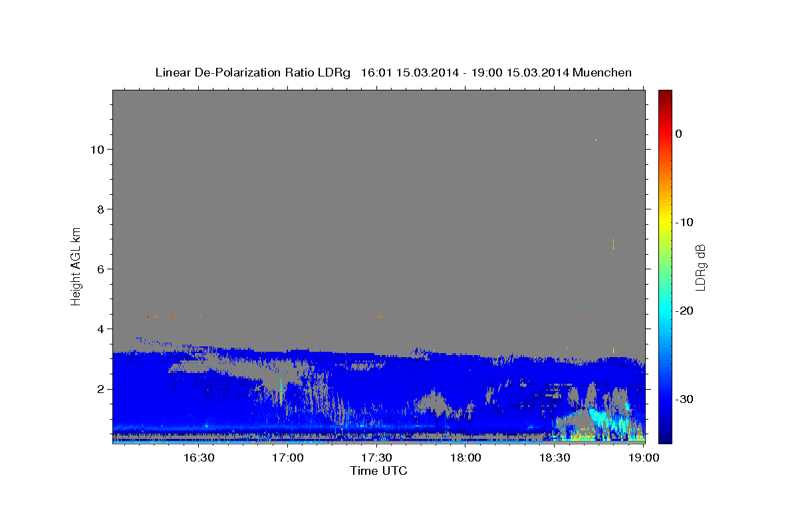Image resolution: width=798 pixels, height=532 pixels.
Task: Click the colorbar value -20 label
Action: [685, 311]
